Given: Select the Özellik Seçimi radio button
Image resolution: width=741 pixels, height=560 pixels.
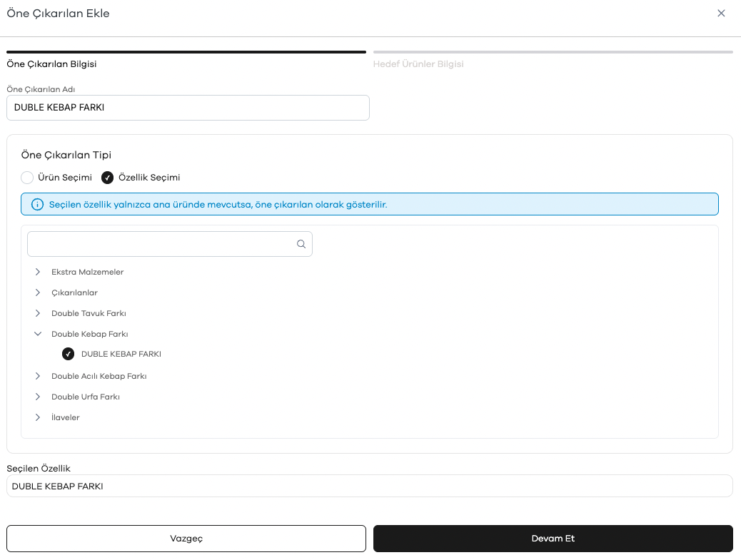Looking at the screenshot, I should click(x=107, y=178).
